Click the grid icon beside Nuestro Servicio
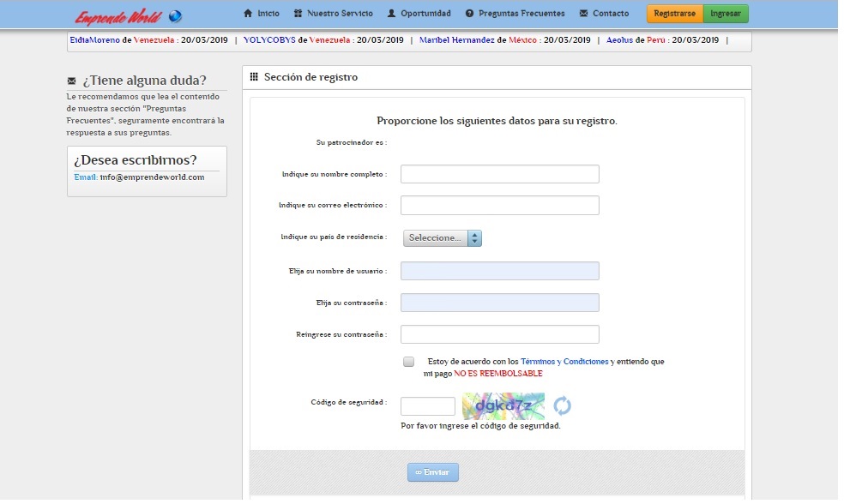Image resolution: width=844 pixels, height=504 pixels. [298, 14]
